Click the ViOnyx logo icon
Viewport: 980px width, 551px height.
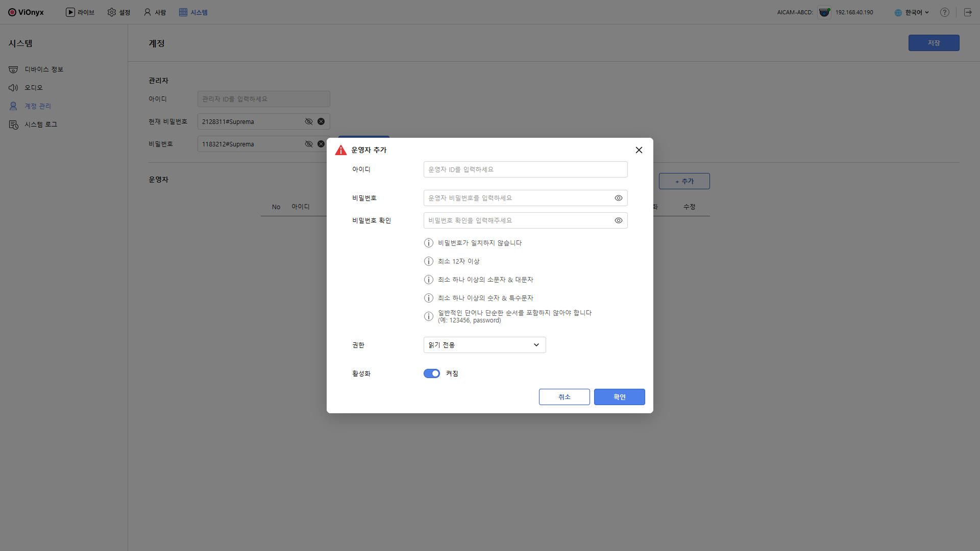(12, 12)
